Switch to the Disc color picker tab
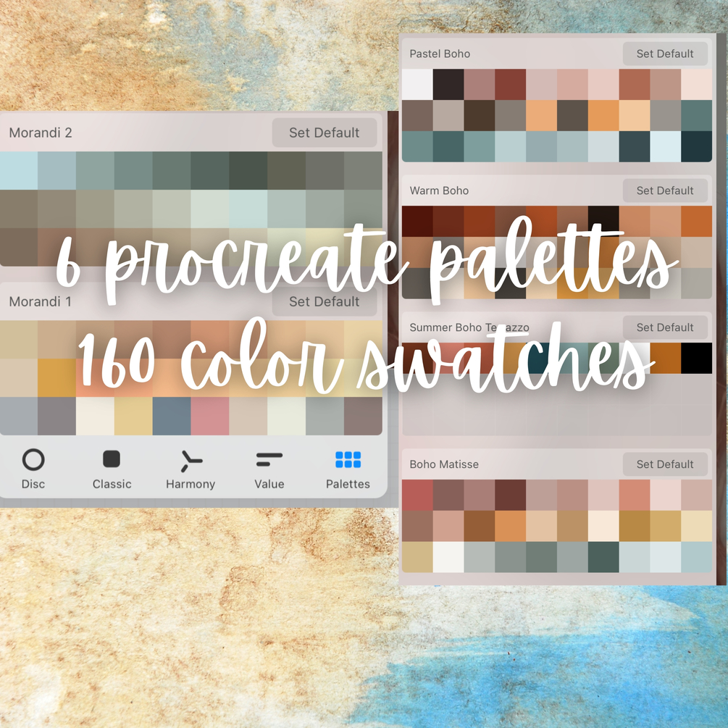Viewport: 728px width, 728px height. click(x=33, y=469)
